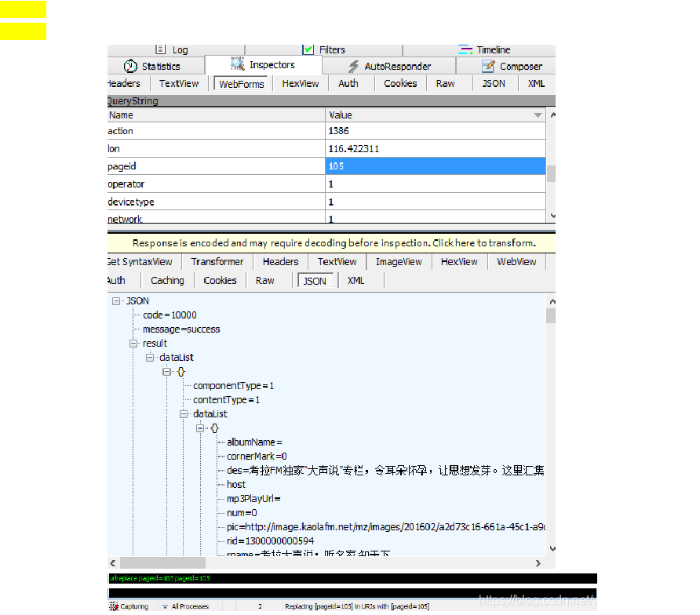Open the Value column dropdown arrow
This screenshot has height=615, width=700.
point(538,115)
